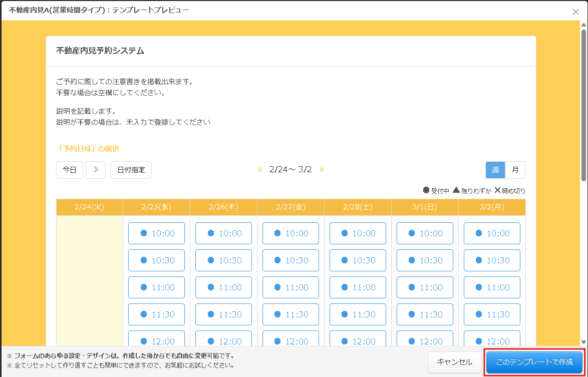This screenshot has height=377, width=588.
Task: Click このテンプレートで作成 to create template
Action: pyautogui.click(x=535, y=362)
